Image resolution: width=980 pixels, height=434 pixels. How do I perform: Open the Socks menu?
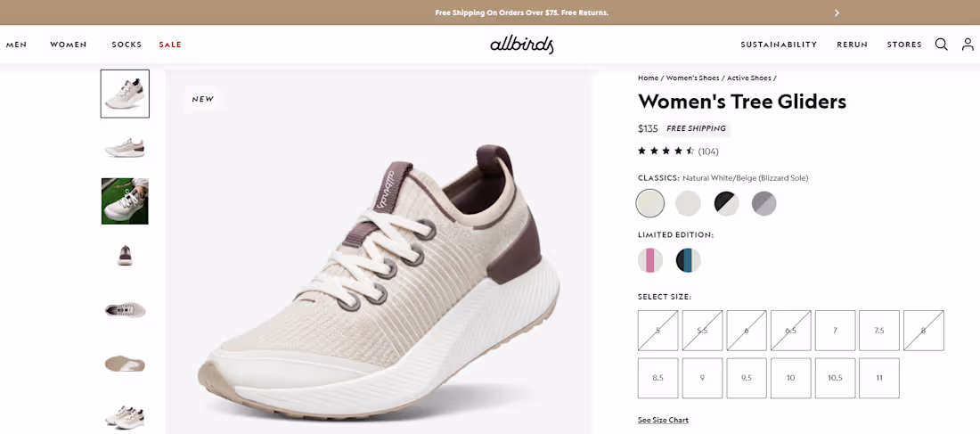pos(127,45)
